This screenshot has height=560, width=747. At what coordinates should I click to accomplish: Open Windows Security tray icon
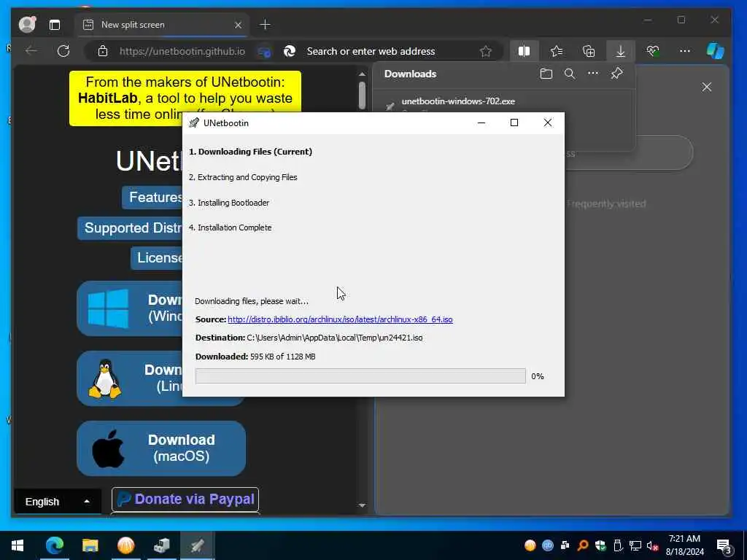(x=600, y=545)
